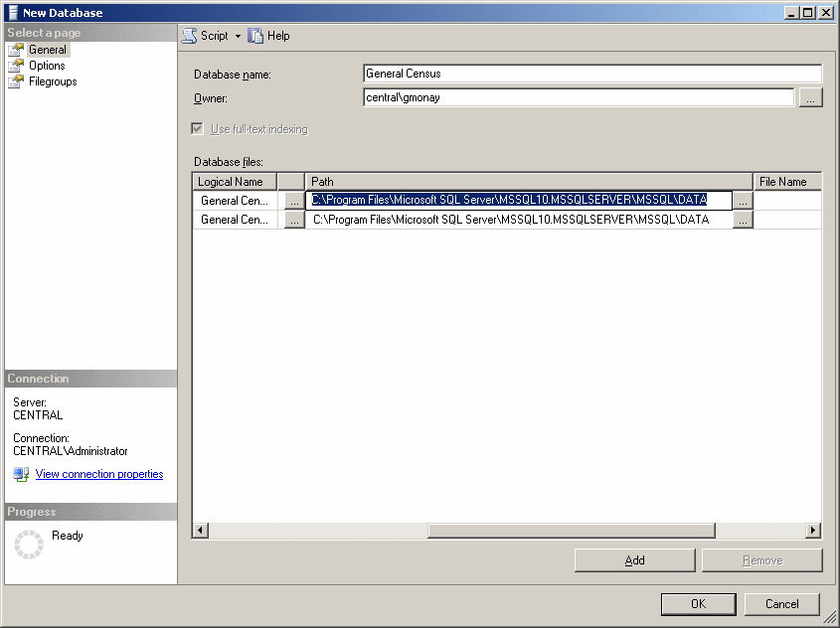This screenshot has width=840, height=628.
Task: Click the Ready progress spinner icon
Action: coord(29,545)
